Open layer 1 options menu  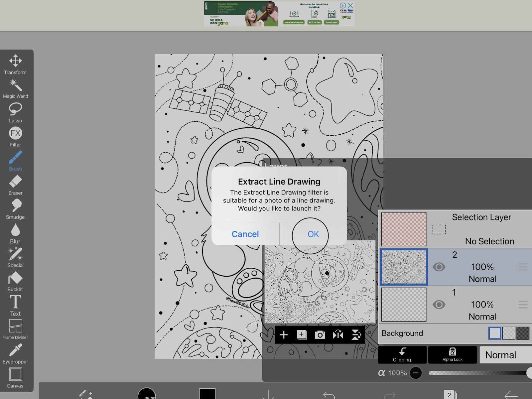point(523,304)
